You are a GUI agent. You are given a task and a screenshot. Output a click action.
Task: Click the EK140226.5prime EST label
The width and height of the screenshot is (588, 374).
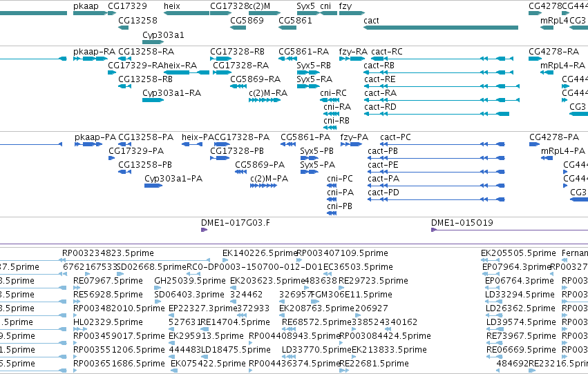pyautogui.click(x=258, y=253)
